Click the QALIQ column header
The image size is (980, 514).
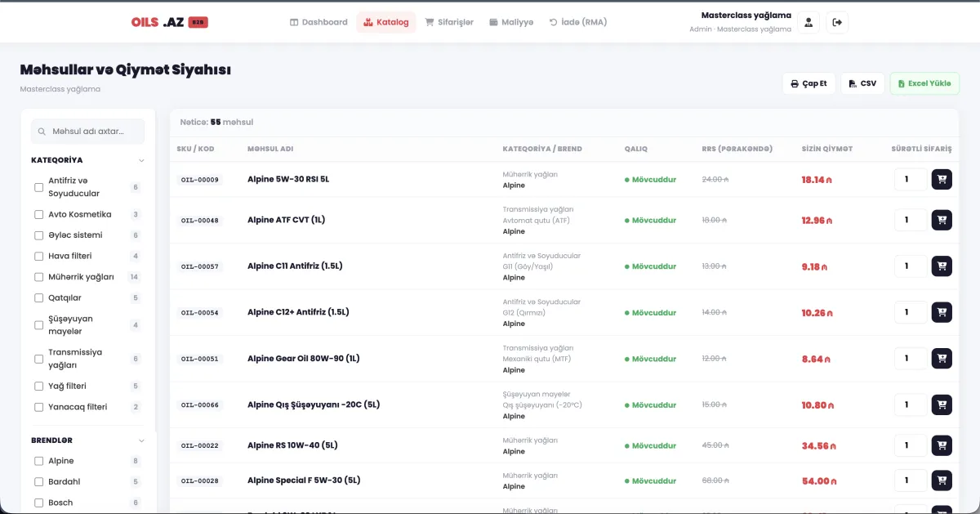click(636, 149)
